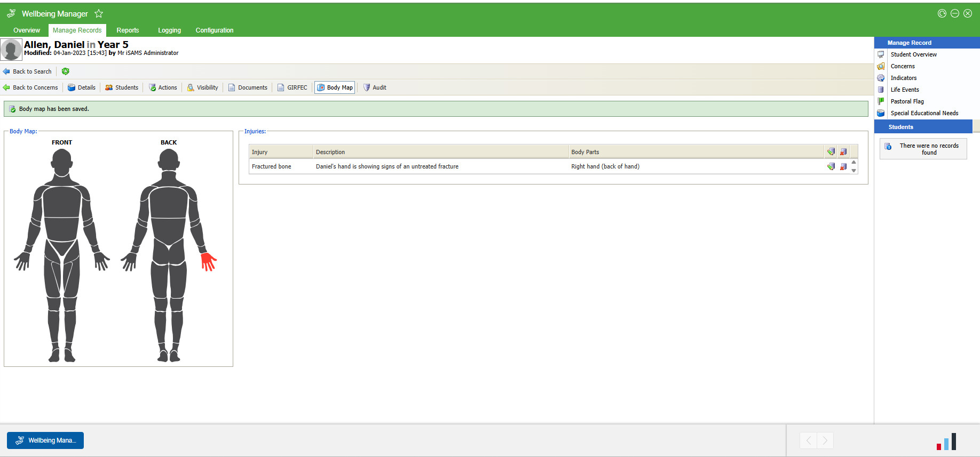The height and width of the screenshot is (457, 980).
Task: Open the Documents tab
Action: point(248,87)
